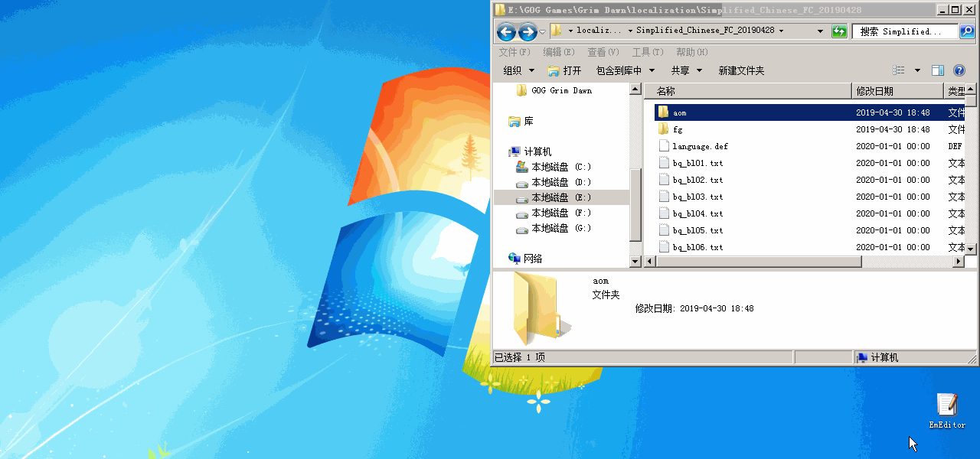Viewport: 980px width, 459px height.
Task: Click the file list scroll up arrow
Action: point(971,90)
